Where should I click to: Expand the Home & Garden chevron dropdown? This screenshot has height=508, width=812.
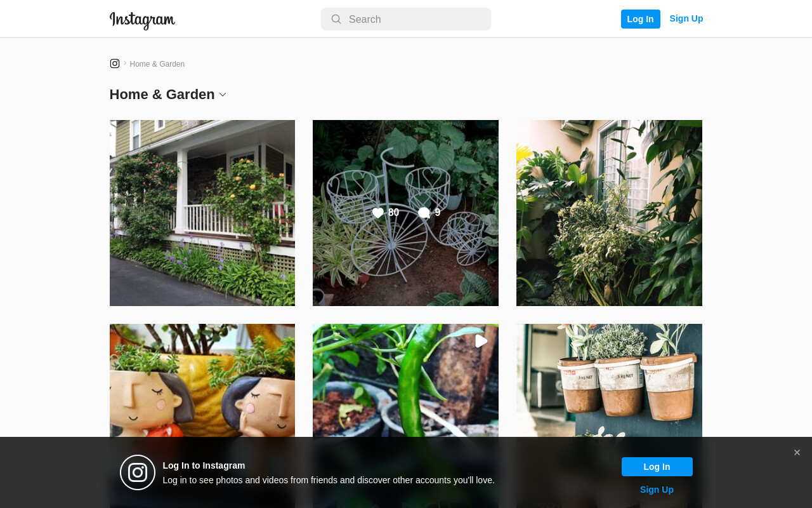click(x=223, y=95)
